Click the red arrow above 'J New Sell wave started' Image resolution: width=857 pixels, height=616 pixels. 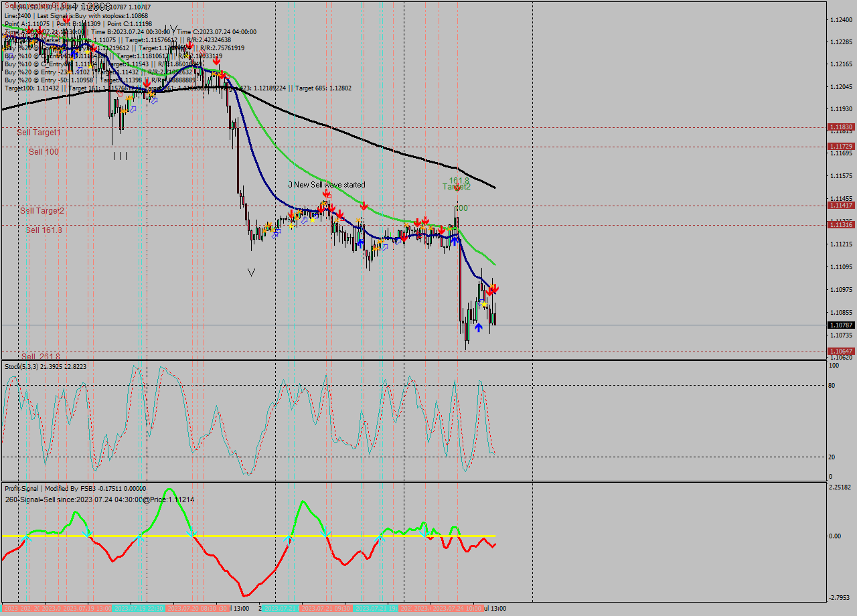[327, 193]
